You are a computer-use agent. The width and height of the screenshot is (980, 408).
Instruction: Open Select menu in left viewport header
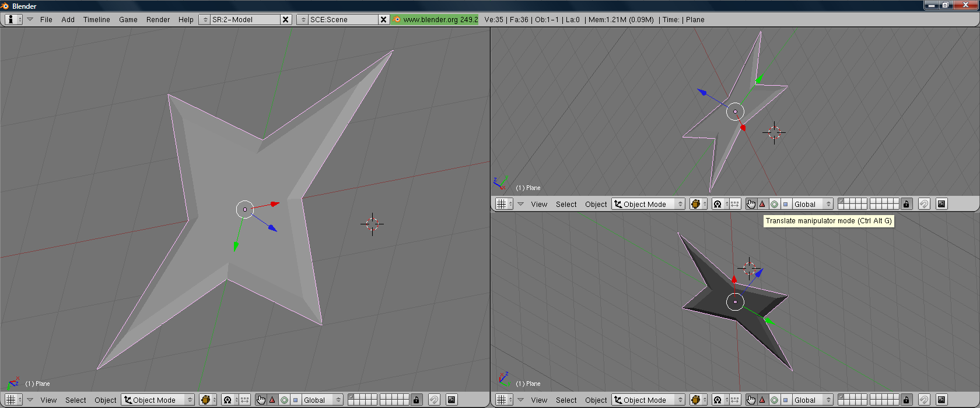75,400
